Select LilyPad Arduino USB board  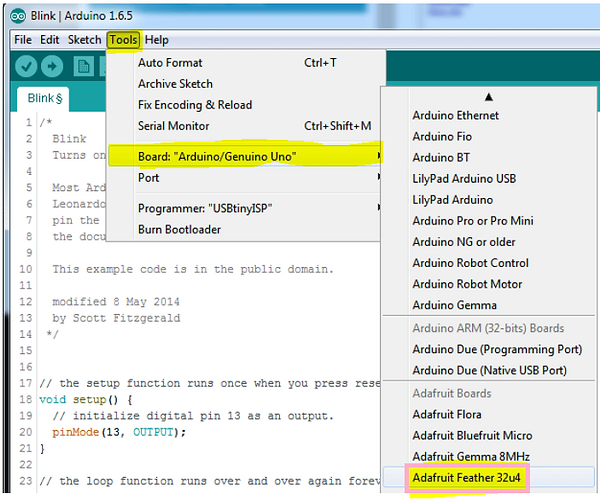click(489, 179)
